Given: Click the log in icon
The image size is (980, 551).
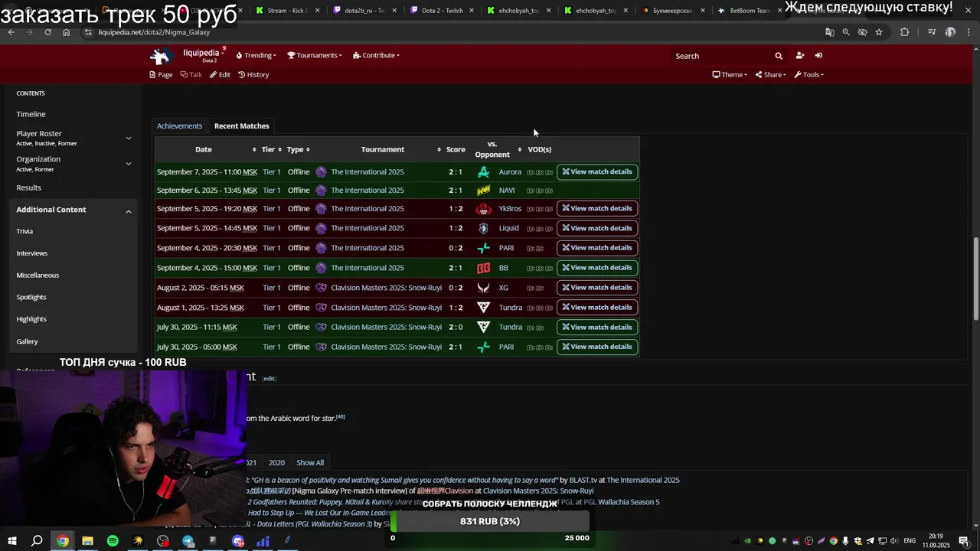Looking at the screenshot, I should tap(818, 55).
